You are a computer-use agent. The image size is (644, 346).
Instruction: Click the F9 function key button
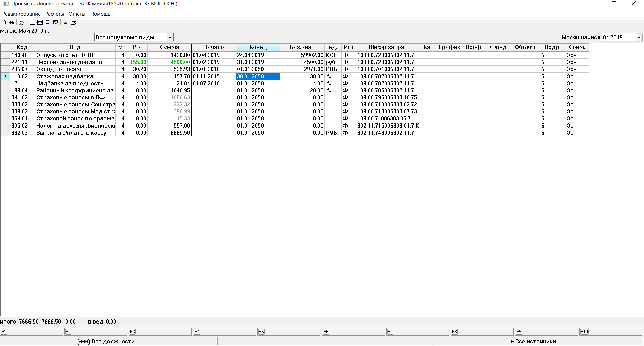pyautogui.click(x=546, y=332)
